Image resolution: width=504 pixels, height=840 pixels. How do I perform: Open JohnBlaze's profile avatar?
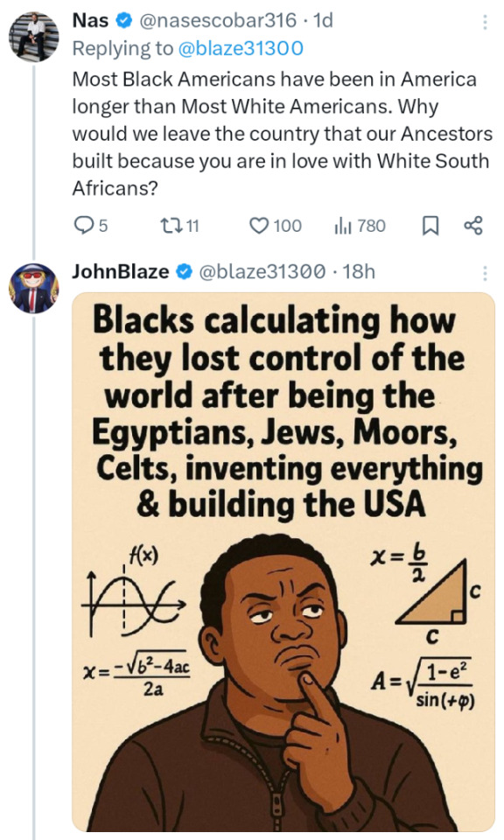click(x=34, y=288)
